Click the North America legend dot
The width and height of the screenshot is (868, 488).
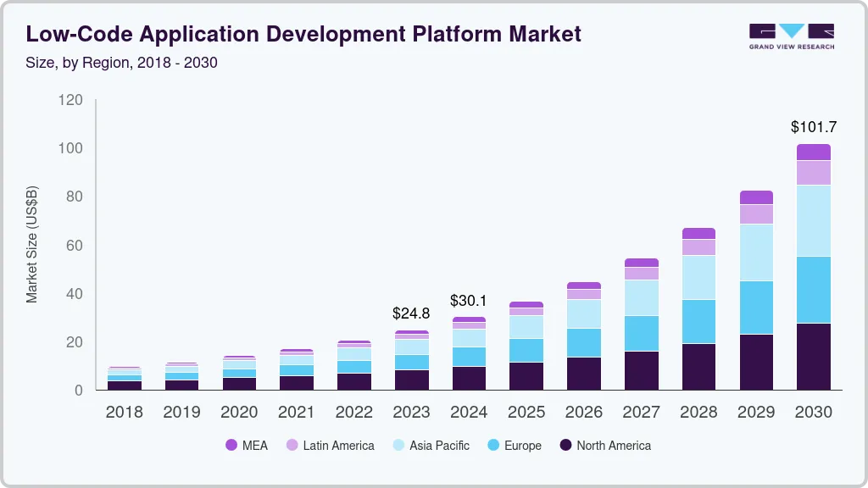point(565,445)
